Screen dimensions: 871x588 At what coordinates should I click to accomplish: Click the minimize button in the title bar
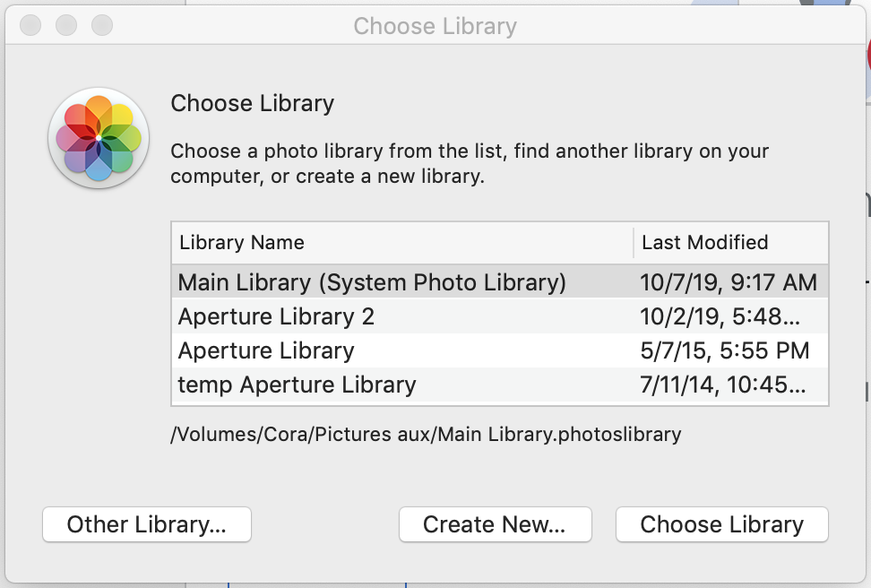click(x=66, y=25)
